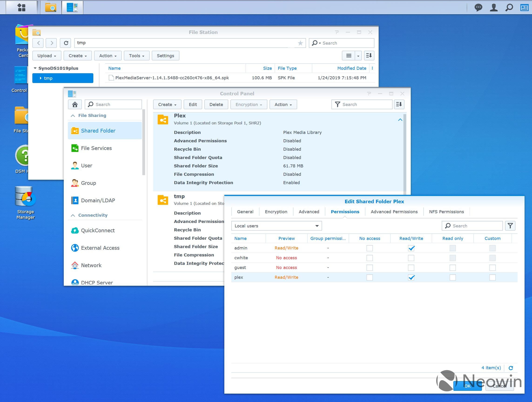Go forward in File Station
Image resolution: width=532 pixels, height=402 pixels.
tap(51, 43)
